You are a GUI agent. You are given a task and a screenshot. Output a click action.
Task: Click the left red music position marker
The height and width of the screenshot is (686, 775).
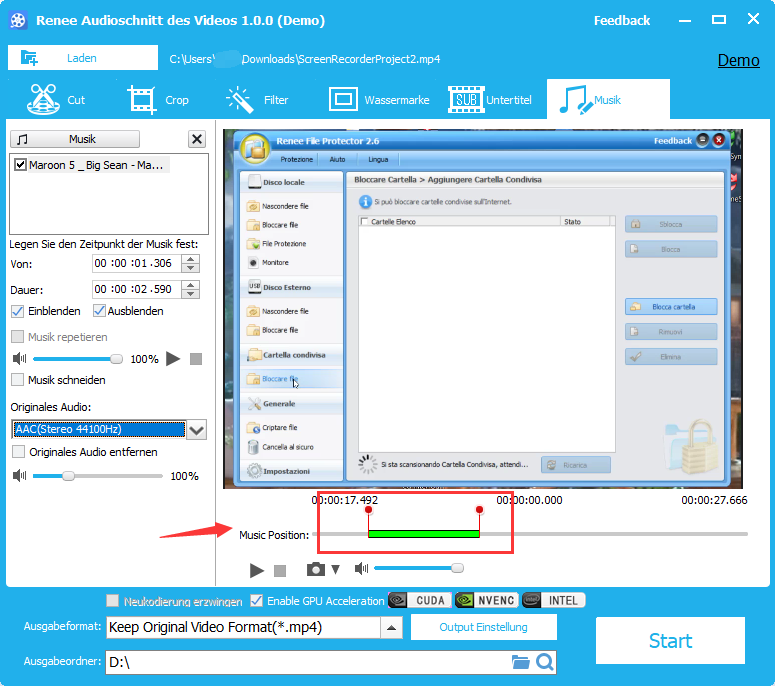tap(368, 510)
